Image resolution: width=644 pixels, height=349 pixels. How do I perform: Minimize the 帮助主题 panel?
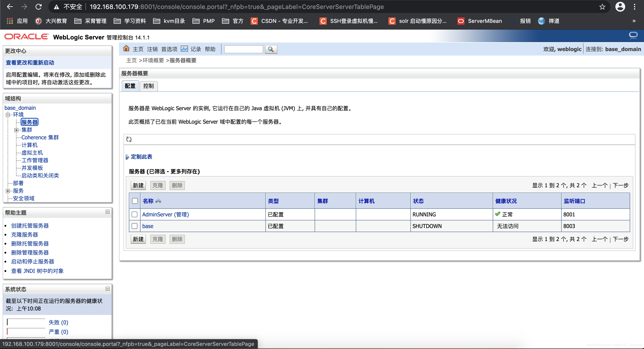[x=107, y=212]
